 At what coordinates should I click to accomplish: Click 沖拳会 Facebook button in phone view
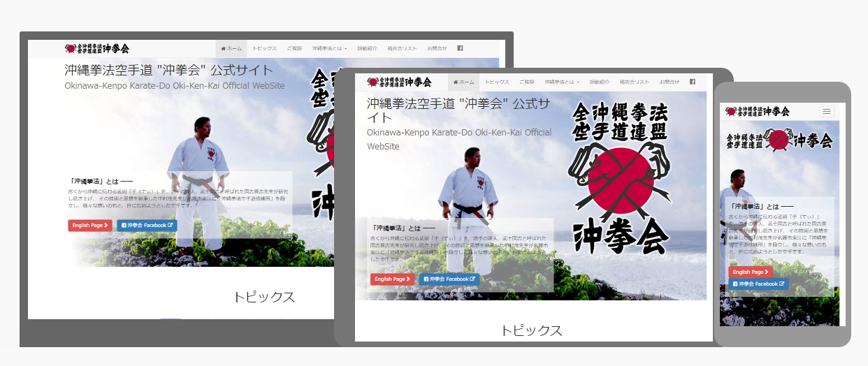click(x=759, y=284)
